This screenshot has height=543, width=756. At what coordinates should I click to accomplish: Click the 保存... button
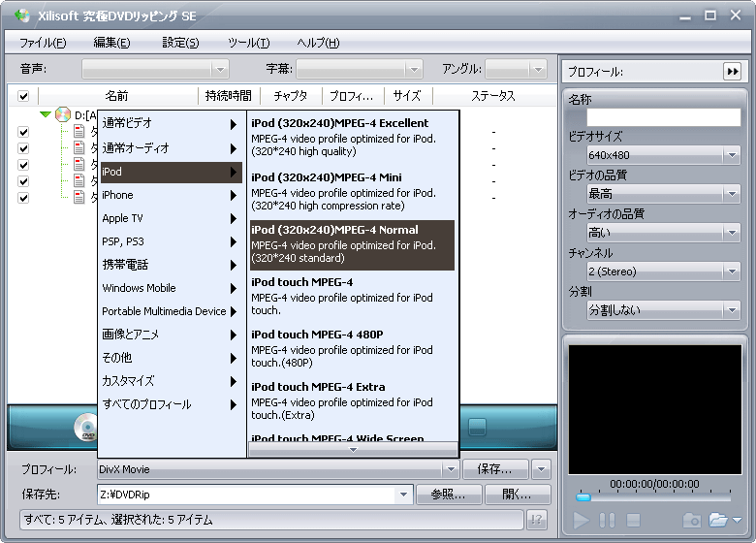495,468
